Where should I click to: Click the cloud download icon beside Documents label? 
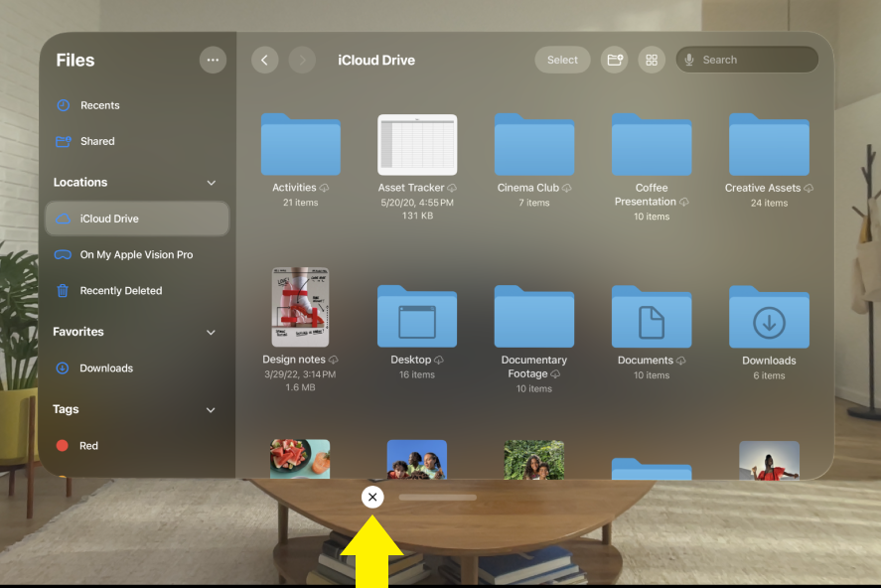pos(681,361)
